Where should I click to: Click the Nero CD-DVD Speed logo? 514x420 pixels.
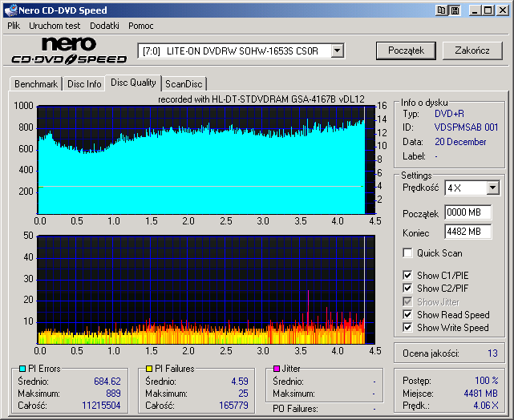[x=69, y=50]
